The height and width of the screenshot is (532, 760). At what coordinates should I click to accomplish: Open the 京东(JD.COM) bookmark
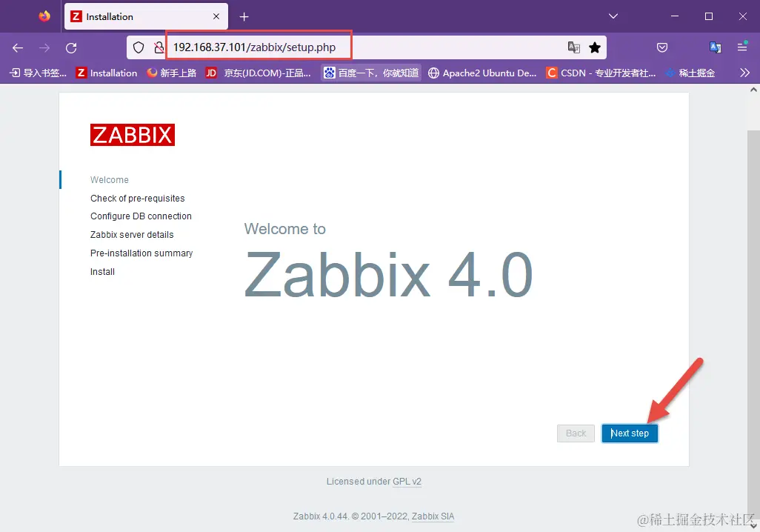pos(258,73)
